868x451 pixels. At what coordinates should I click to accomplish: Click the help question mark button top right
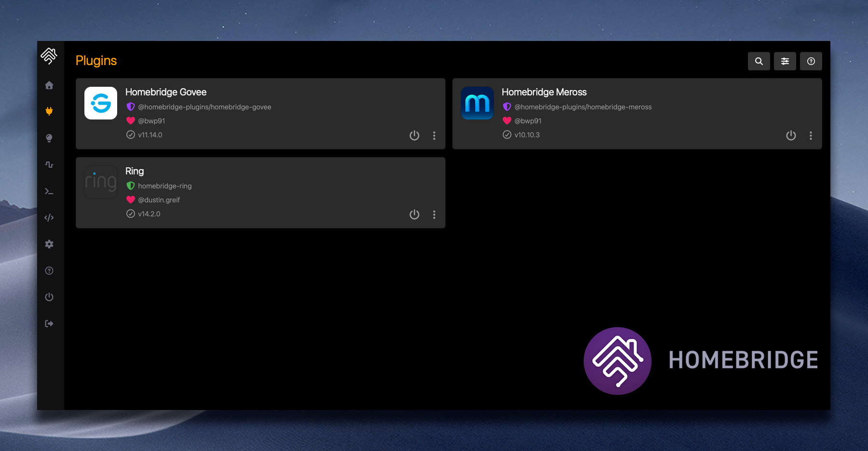[x=811, y=61]
